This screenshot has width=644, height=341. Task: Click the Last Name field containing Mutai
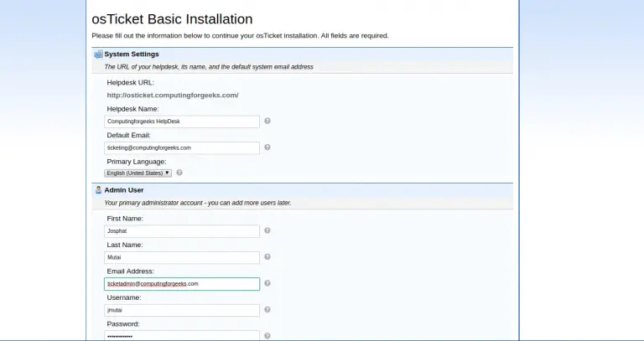(x=181, y=257)
